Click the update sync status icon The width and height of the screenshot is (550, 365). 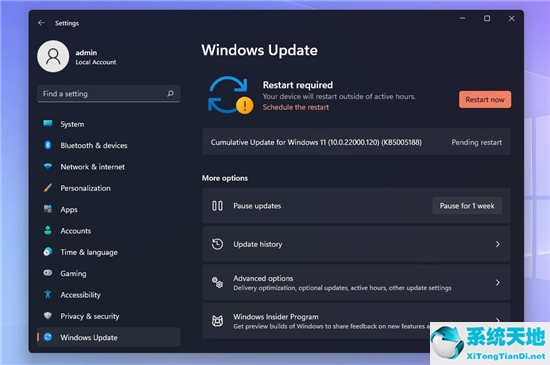tap(230, 95)
